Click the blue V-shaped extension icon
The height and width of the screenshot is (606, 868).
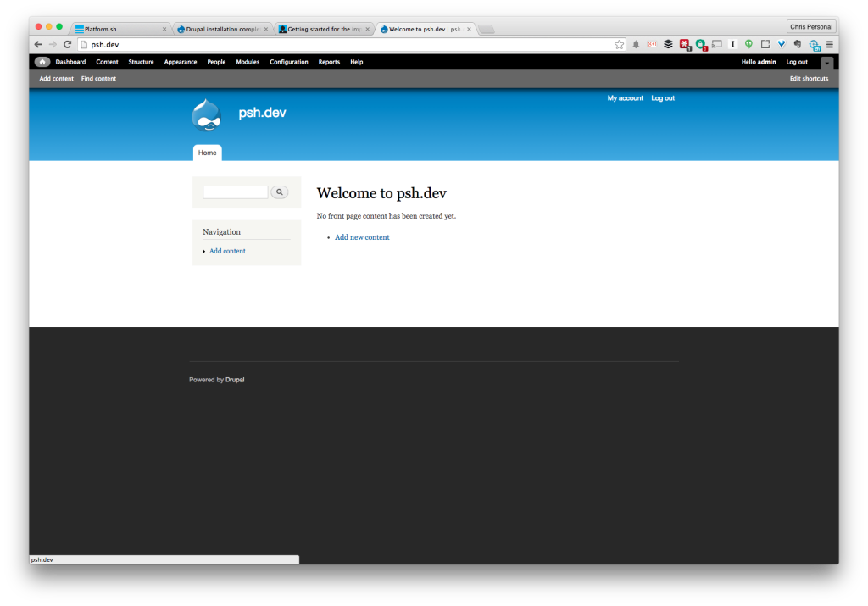tap(781, 44)
